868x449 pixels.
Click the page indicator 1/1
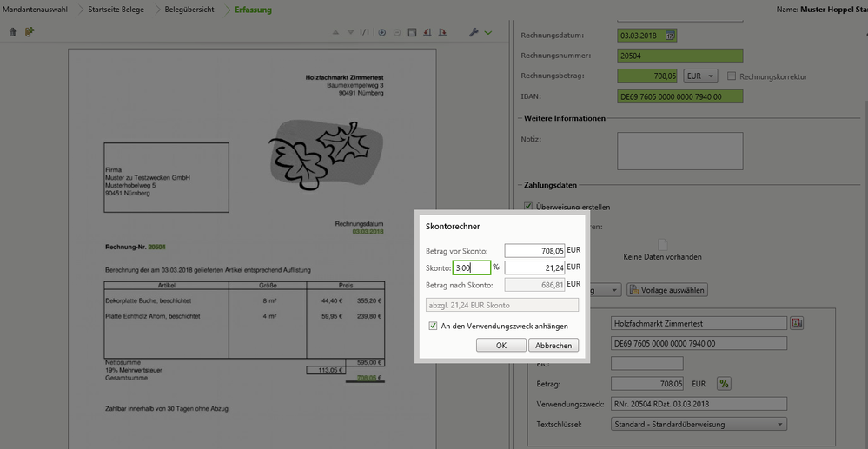[364, 33]
